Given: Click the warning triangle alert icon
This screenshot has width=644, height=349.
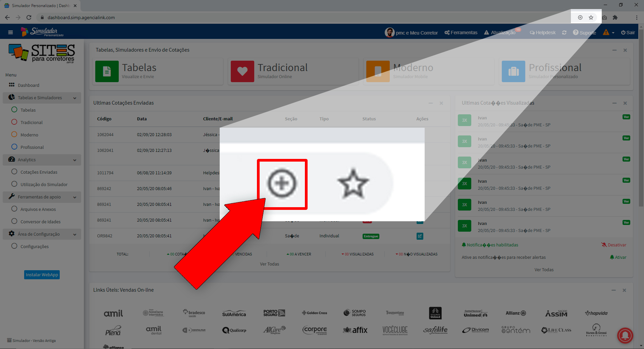Looking at the screenshot, I should pos(606,32).
